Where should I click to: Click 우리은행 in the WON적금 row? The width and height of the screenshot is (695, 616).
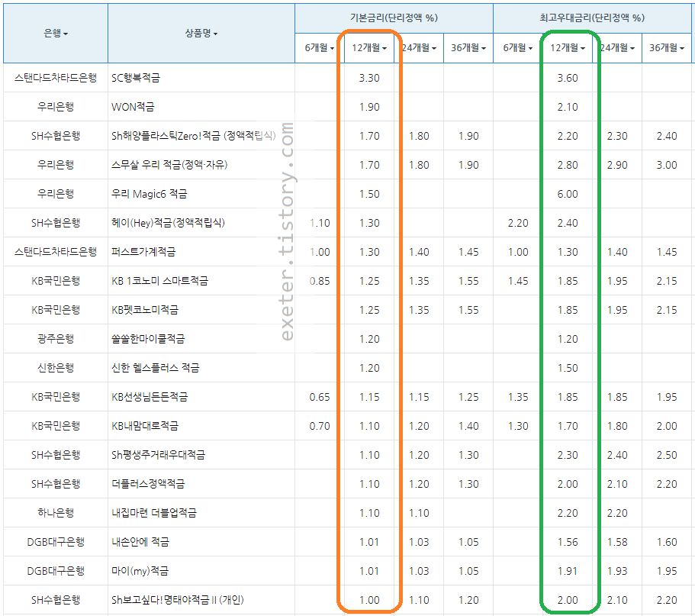(x=56, y=106)
